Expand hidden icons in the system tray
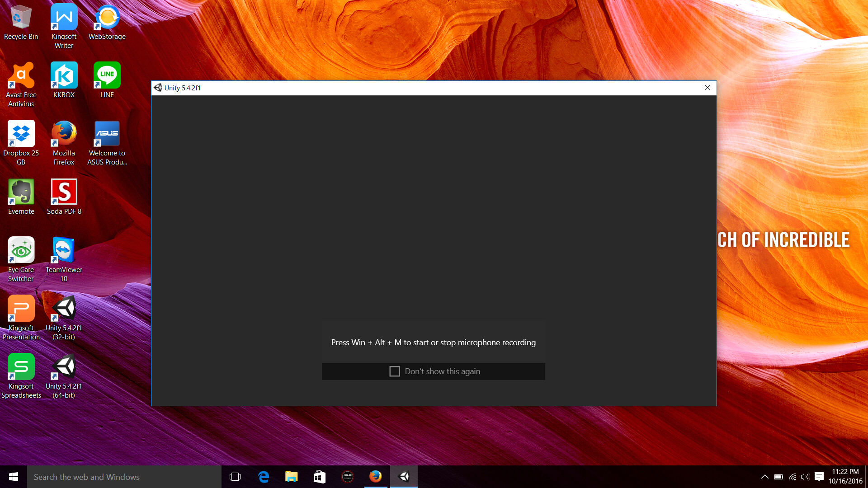This screenshot has height=488, width=868. point(765,477)
